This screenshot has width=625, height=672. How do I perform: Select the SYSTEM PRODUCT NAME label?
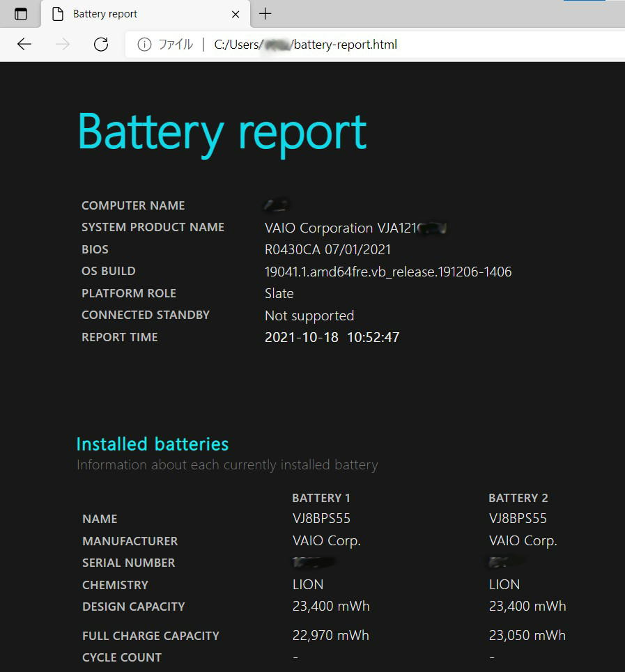tap(153, 227)
